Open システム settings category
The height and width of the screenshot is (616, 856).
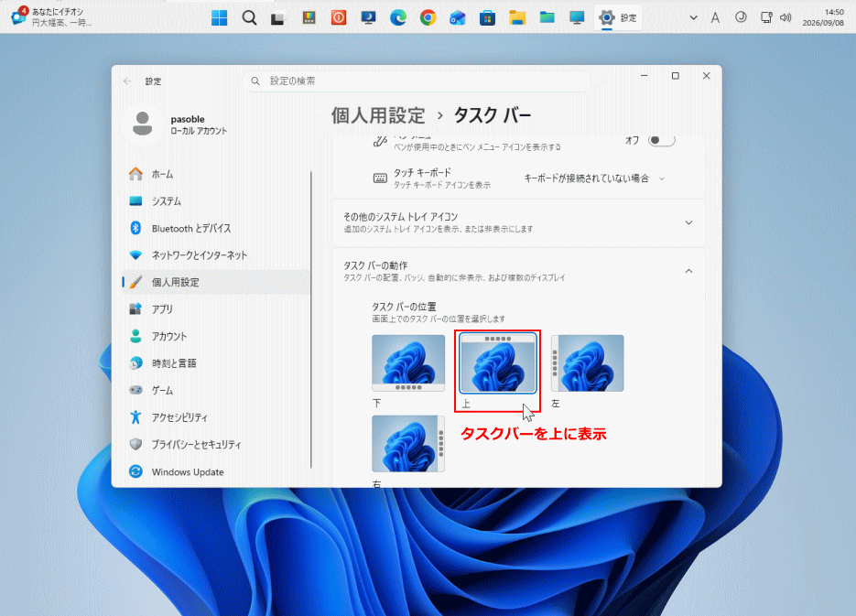[x=217, y=200]
